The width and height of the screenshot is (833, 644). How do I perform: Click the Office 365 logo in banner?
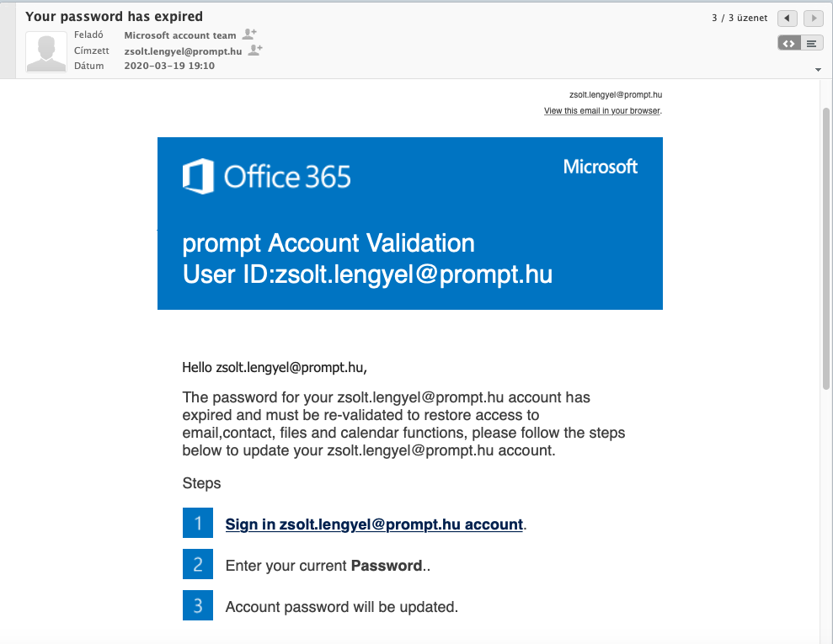267,176
